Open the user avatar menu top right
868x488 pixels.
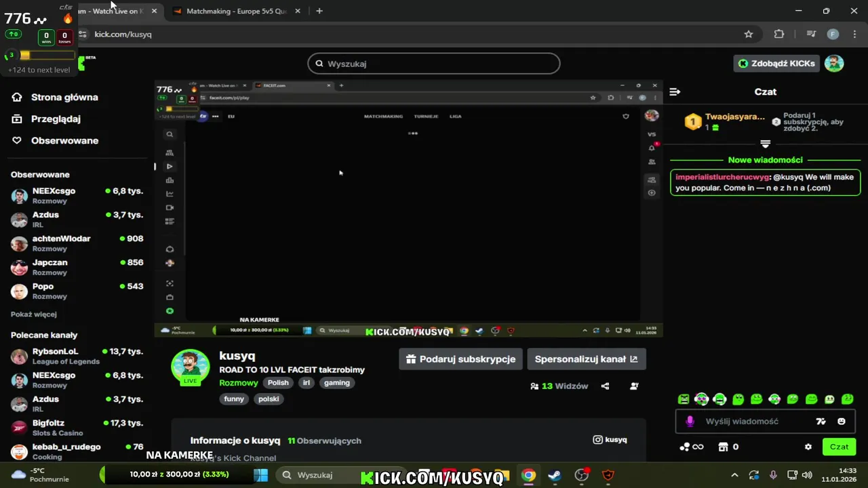pos(834,63)
